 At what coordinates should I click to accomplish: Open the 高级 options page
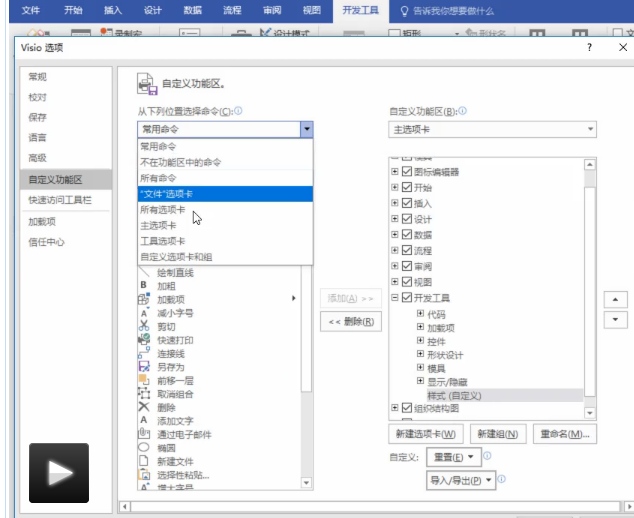[66, 158]
